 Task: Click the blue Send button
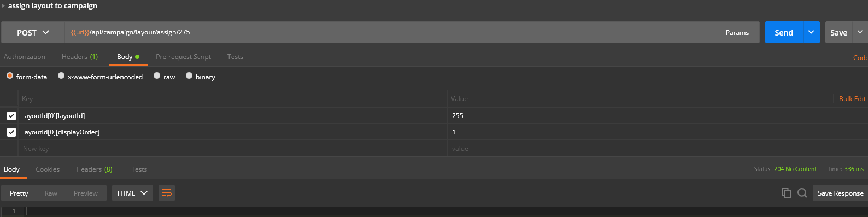point(784,32)
